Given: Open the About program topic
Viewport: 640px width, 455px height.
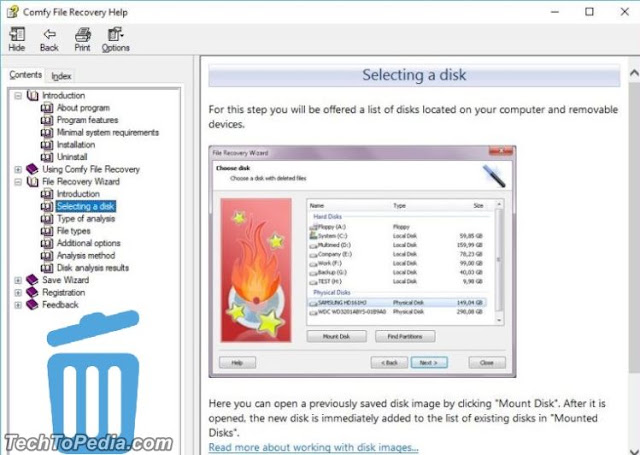Looking at the screenshot, I should 83,108.
